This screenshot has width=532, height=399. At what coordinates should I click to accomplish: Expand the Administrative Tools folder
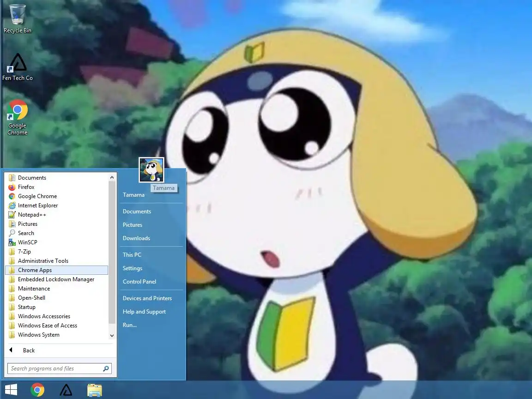point(57,260)
